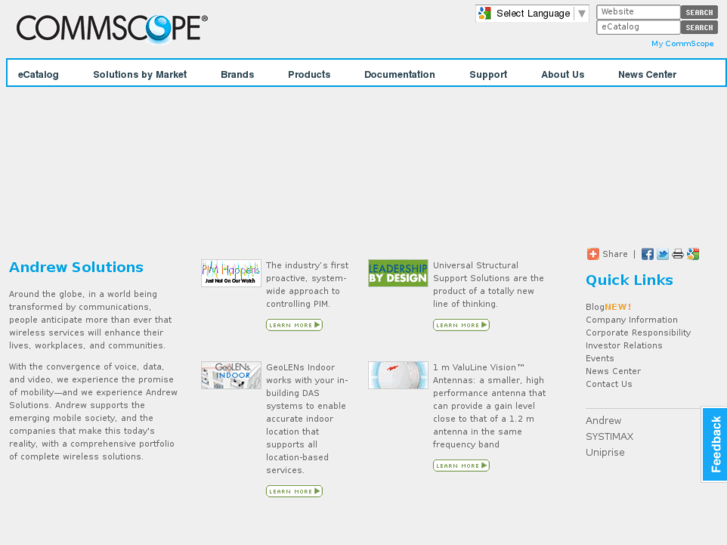Share page on Facebook icon
The width and height of the screenshot is (727, 545).
click(647, 254)
